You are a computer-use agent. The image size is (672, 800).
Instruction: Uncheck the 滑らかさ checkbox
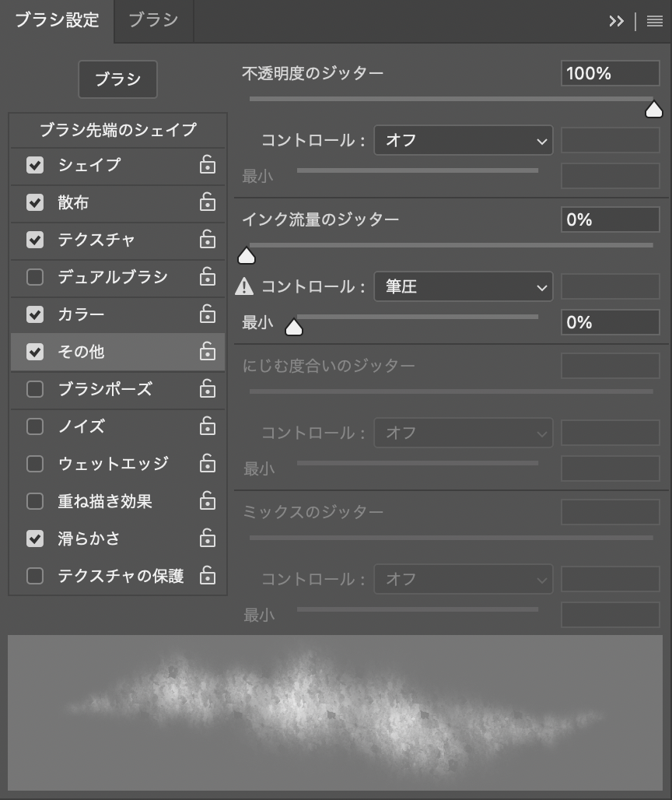(x=35, y=539)
